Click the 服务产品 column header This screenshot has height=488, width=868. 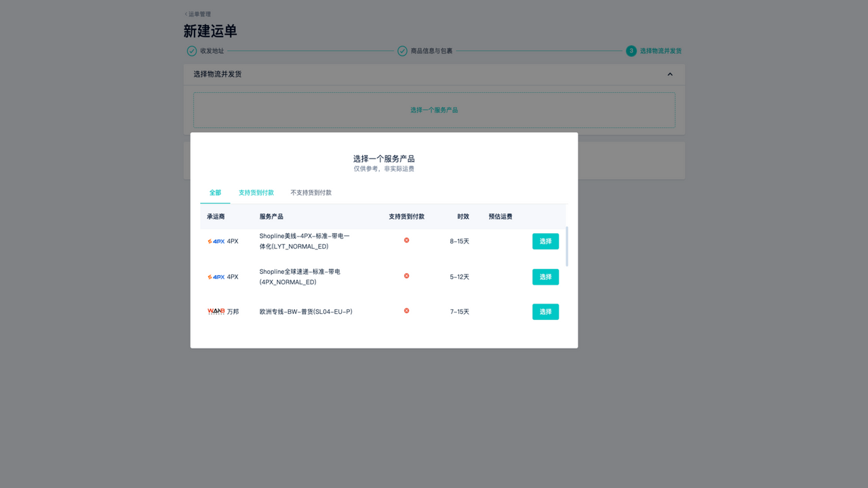tap(271, 217)
